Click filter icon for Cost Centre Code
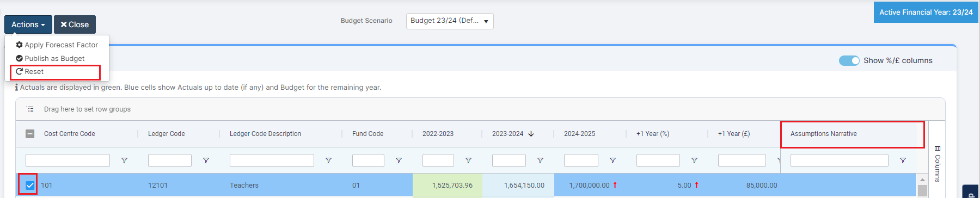 pyautogui.click(x=124, y=160)
